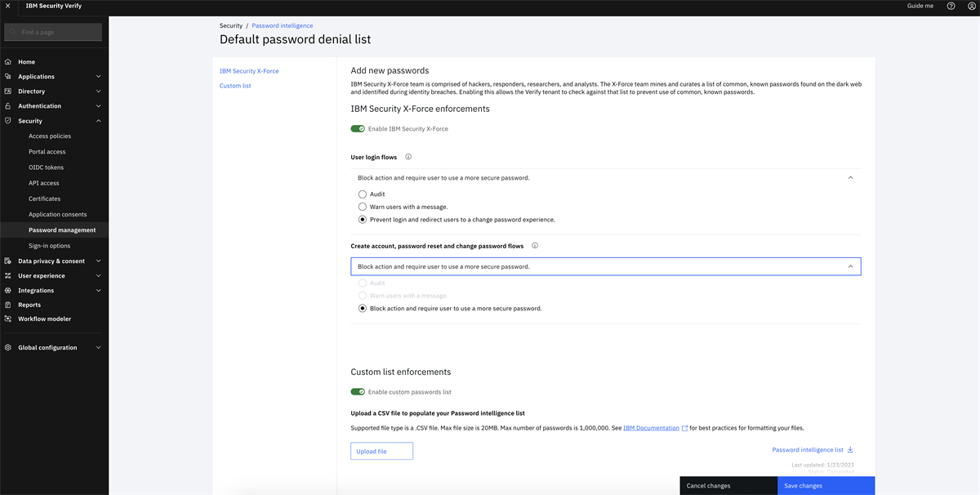The image size is (980, 495).
Task: Switch to the Custom list section
Action: click(234, 85)
